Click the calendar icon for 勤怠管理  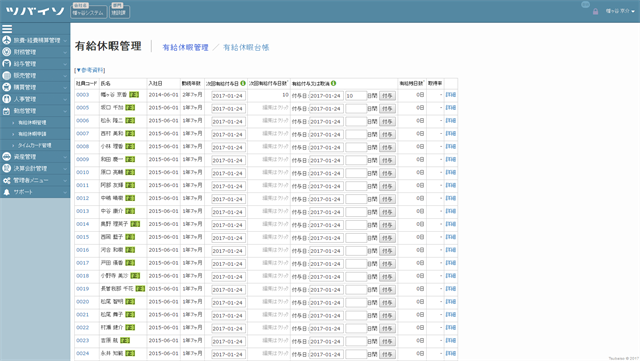pos(7,111)
